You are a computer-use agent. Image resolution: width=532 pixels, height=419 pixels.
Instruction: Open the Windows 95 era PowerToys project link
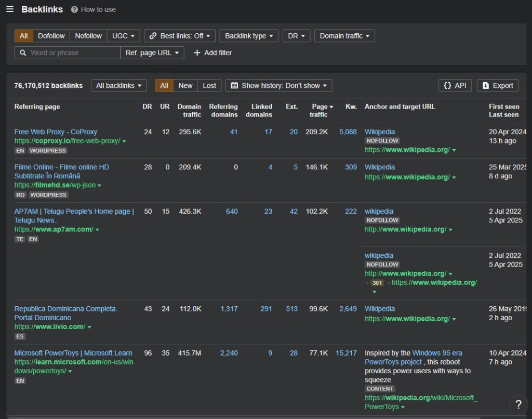pos(413,358)
